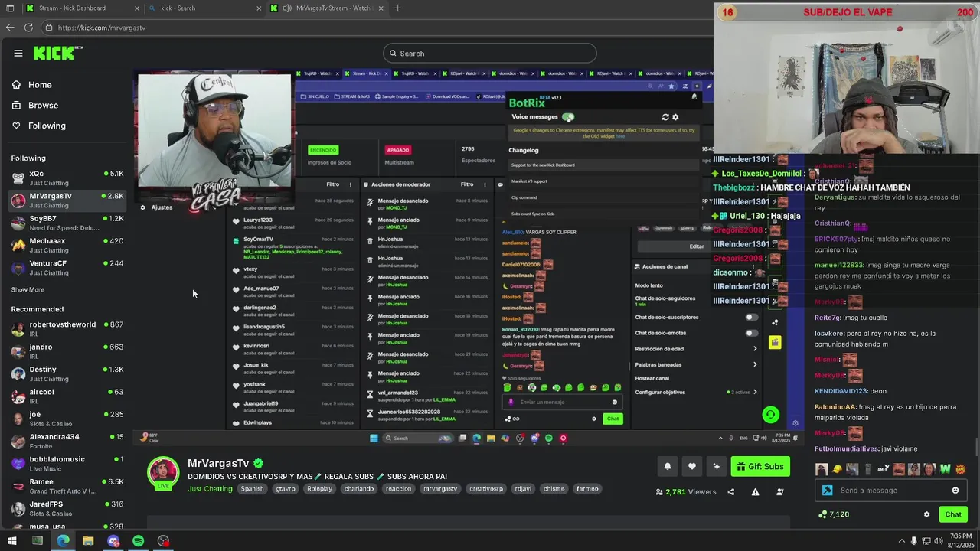This screenshot has height=551, width=980.
Task: Open Microsoft Edge from the taskbar
Action: (63, 541)
